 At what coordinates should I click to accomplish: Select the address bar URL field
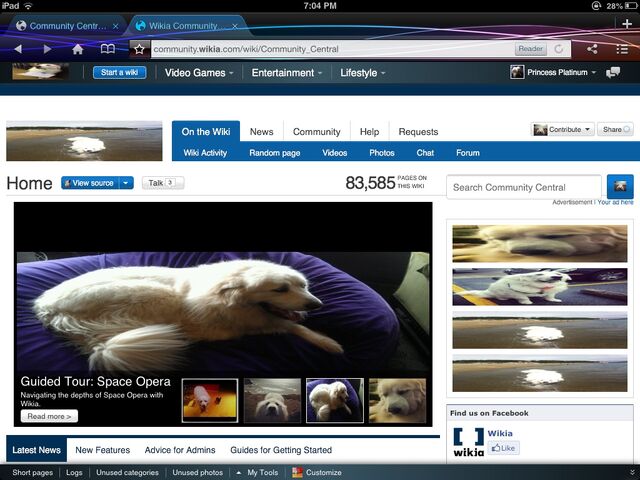tap(331, 49)
